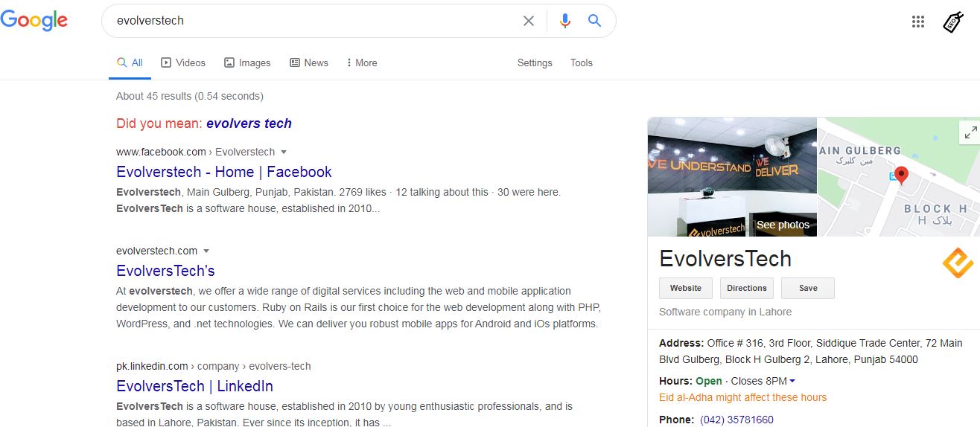Image resolution: width=980 pixels, height=427 pixels.
Task: Click the "evolvers tech" suggestion link
Action: [x=249, y=123]
